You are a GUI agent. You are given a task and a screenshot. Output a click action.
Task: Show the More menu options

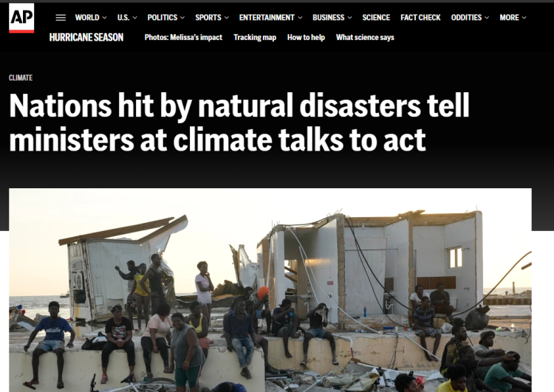point(513,18)
